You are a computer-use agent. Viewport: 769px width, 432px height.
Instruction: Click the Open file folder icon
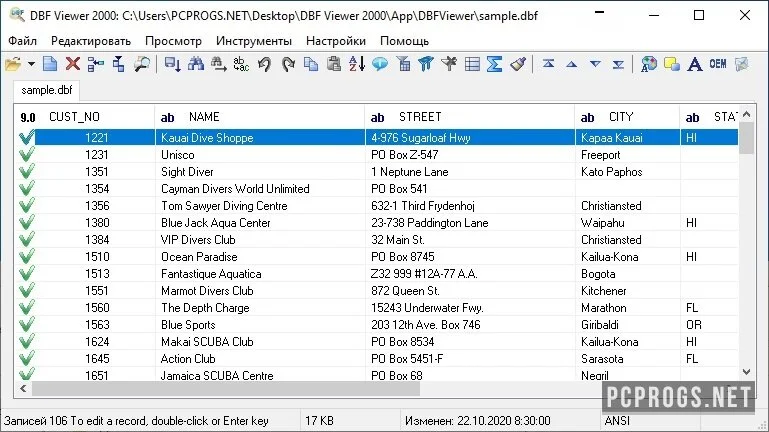(13, 64)
